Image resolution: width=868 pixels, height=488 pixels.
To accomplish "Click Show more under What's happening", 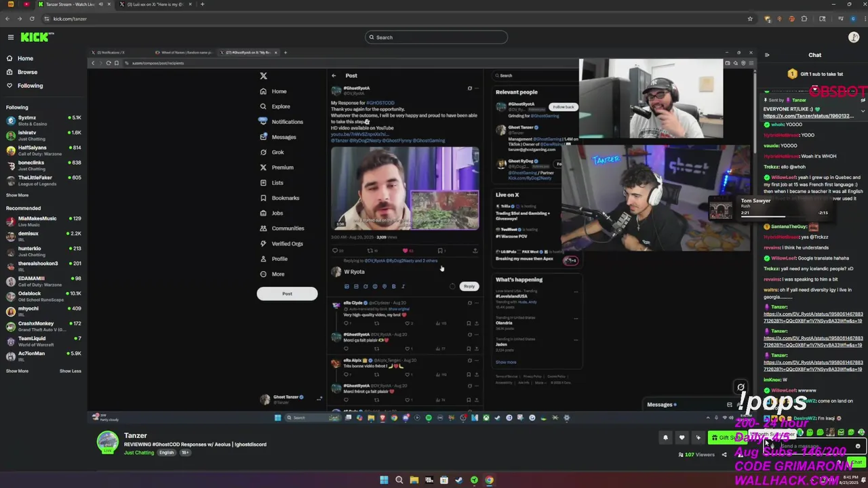I will (x=506, y=362).
